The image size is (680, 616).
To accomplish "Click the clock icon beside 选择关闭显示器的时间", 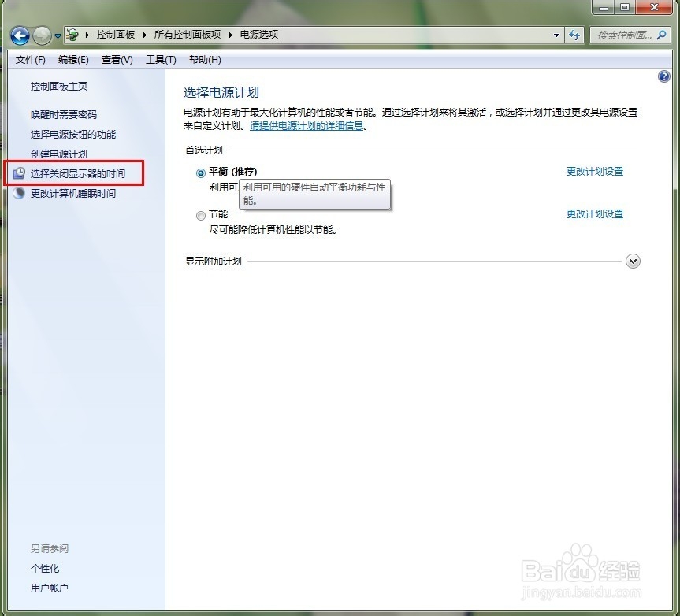I will click(19, 173).
